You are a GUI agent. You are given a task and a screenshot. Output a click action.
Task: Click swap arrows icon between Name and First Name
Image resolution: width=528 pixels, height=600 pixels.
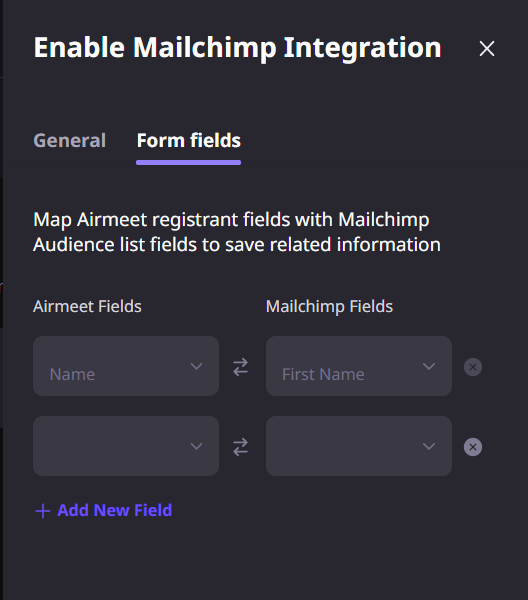coord(241,367)
